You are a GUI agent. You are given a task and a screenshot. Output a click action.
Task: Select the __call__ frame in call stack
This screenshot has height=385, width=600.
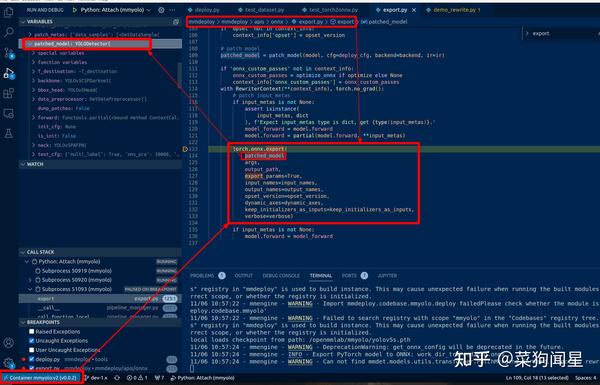coord(100,308)
